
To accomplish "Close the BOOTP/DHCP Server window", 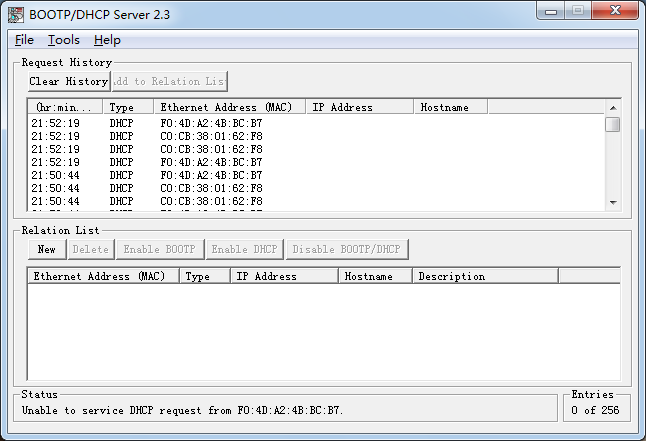I will (612, 11).
